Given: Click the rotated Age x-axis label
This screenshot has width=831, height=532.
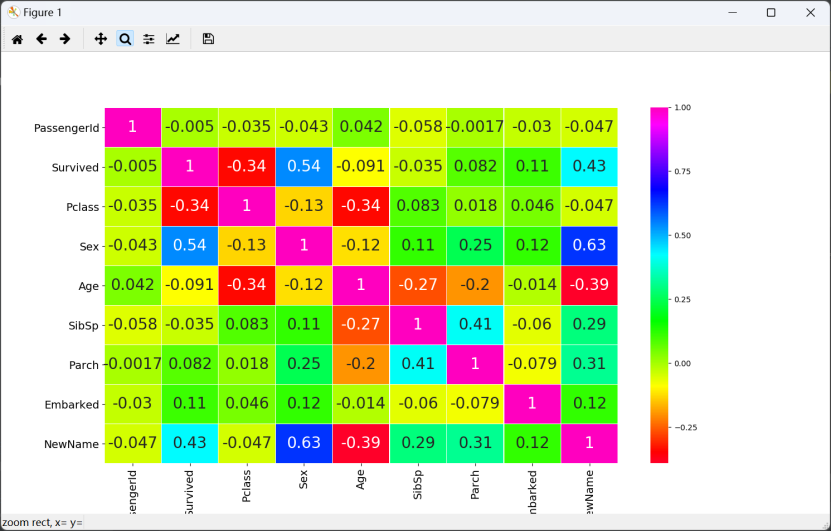Looking at the screenshot, I should pos(360,480).
